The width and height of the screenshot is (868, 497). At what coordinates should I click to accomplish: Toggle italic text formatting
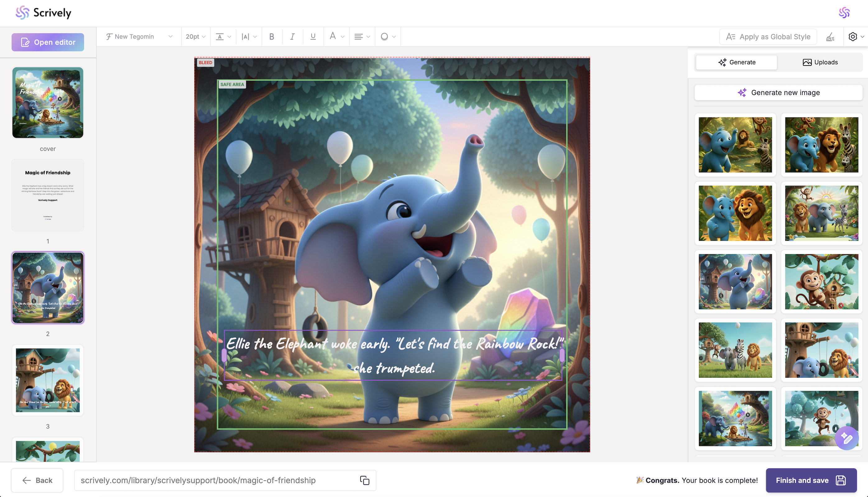click(x=293, y=37)
